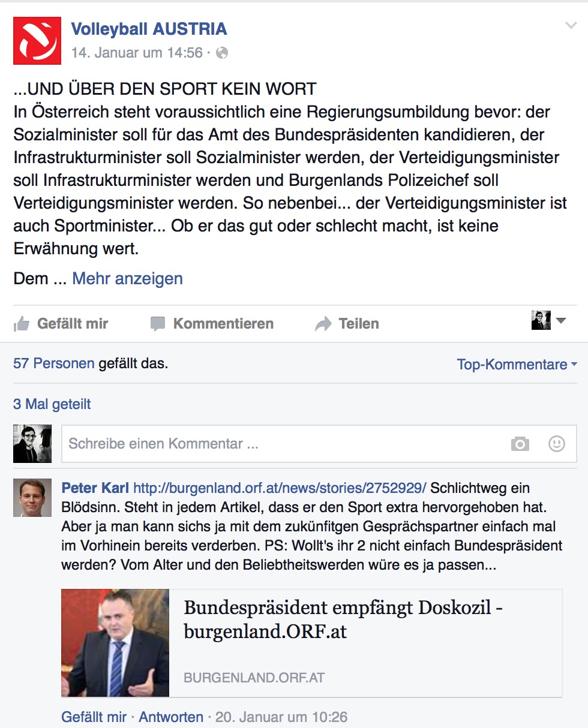
Task: Like Peter Karl's comment via Gefällt mir
Action: pos(94,717)
